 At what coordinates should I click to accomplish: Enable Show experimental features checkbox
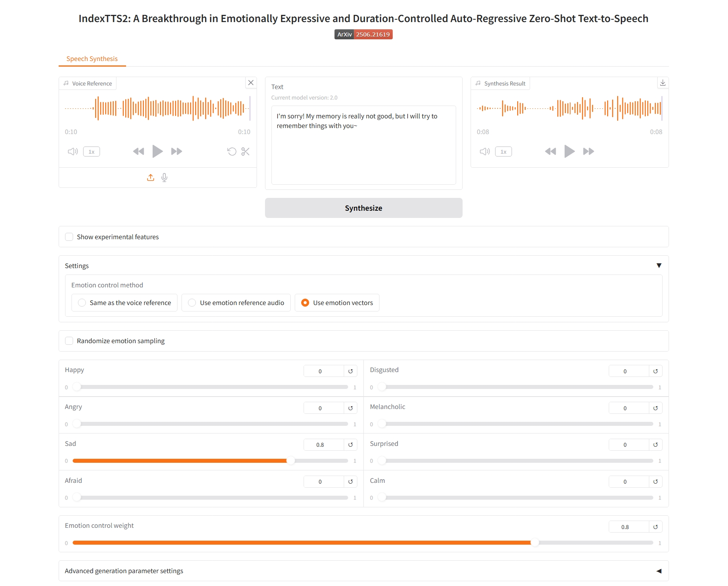(x=69, y=237)
